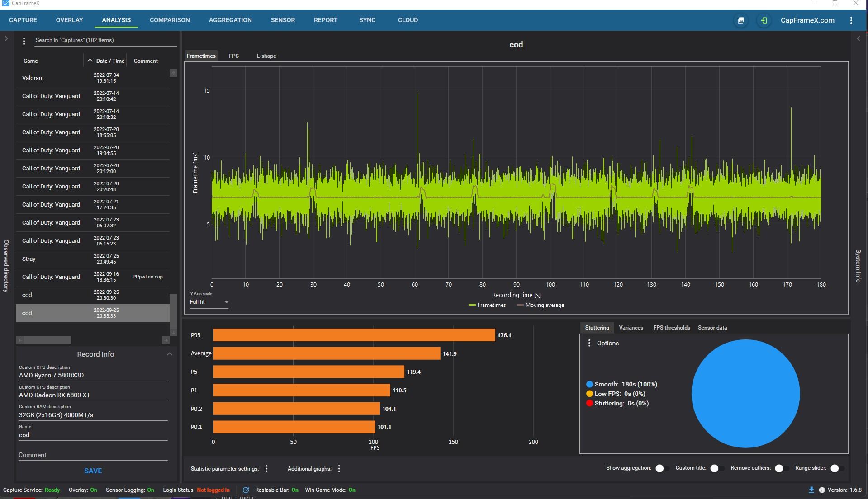This screenshot has width=868, height=499.
Task: Click the green login icon in header
Action: pos(764,20)
